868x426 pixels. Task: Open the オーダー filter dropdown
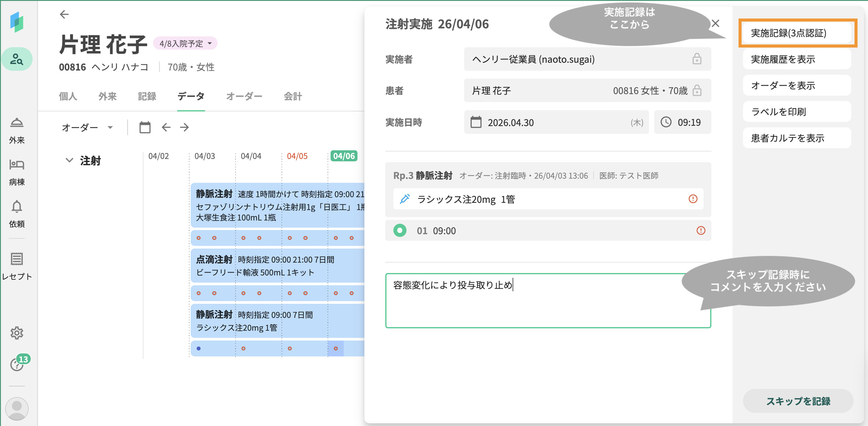click(87, 127)
